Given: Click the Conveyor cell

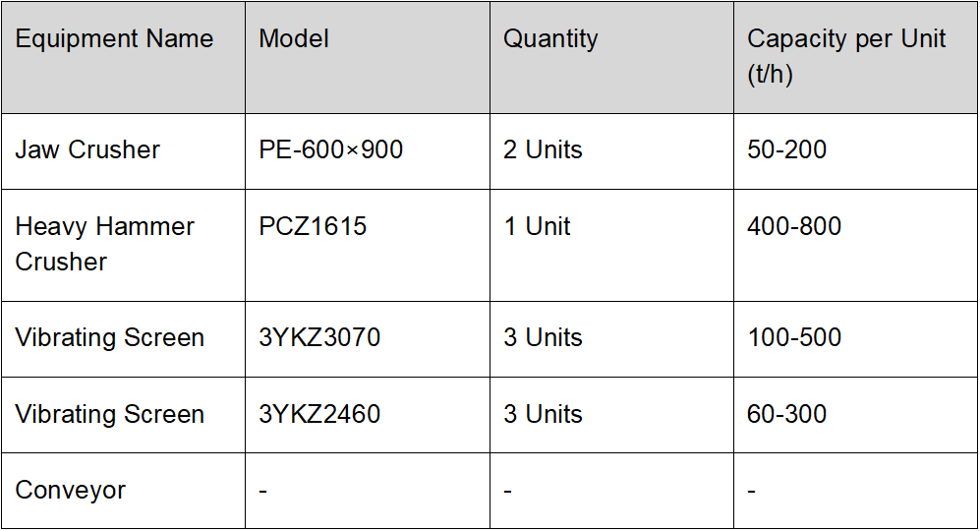Looking at the screenshot, I should (123, 491).
